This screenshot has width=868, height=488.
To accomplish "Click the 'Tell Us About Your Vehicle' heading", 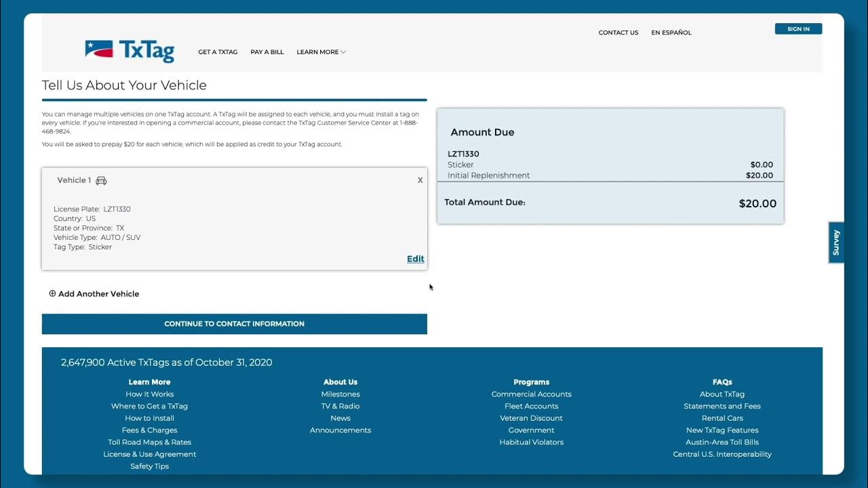I will pyautogui.click(x=124, y=85).
